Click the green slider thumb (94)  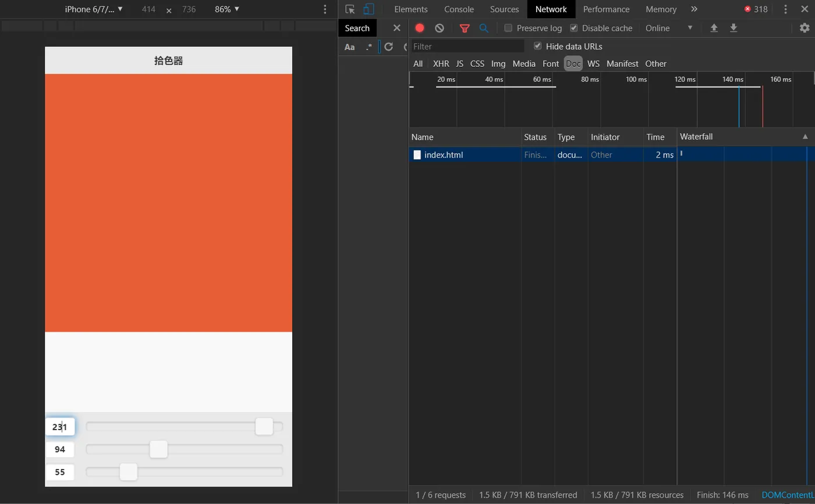158,449
